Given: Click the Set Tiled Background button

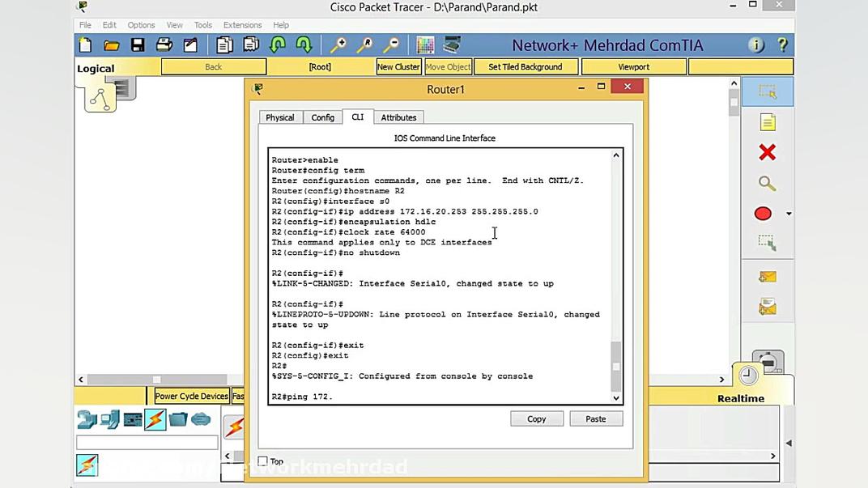Looking at the screenshot, I should pos(525,66).
